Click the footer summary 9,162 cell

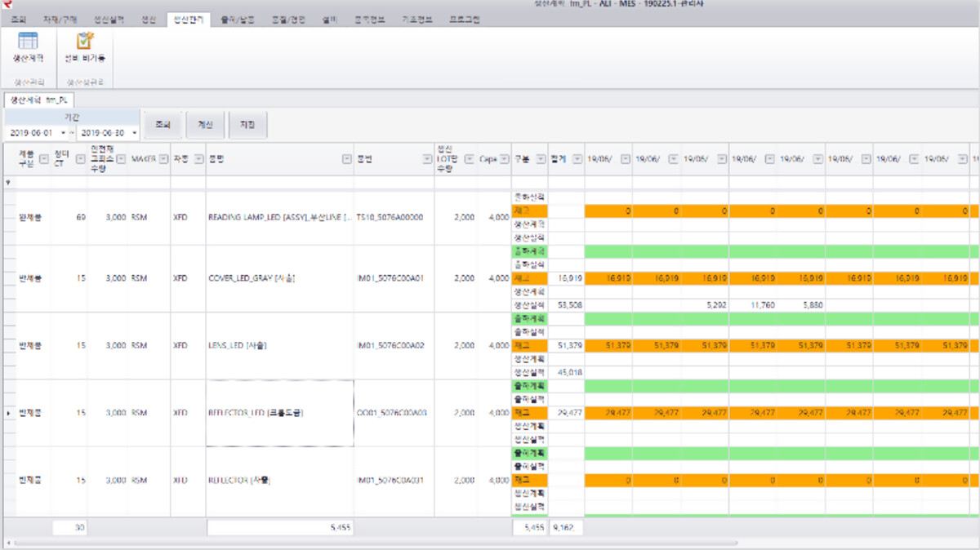click(566, 528)
